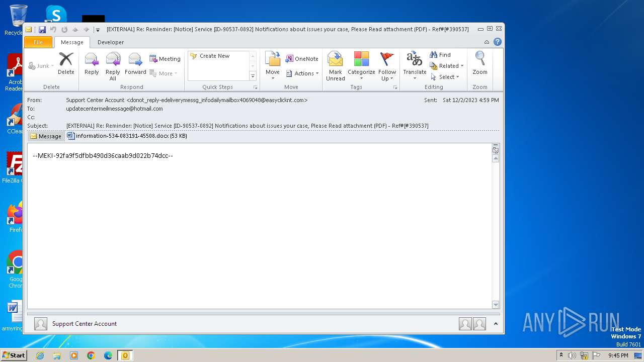
Task: Open Edge from the taskbar
Action: click(x=108, y=355)
